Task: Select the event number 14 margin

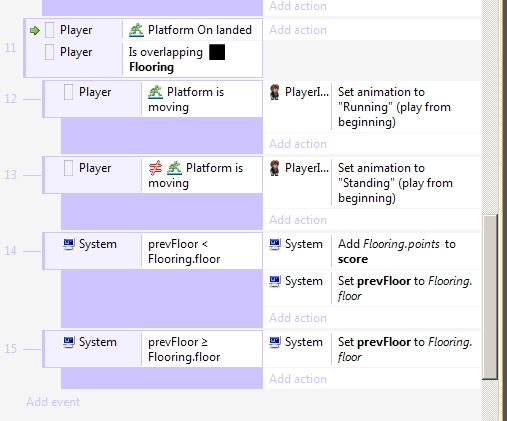Action: pos(10,251)
